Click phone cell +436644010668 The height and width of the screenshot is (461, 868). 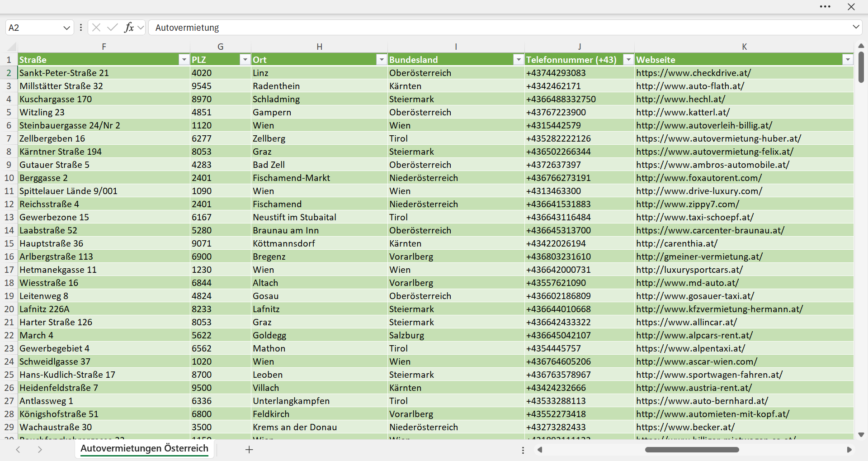click(x=580, y=309)
